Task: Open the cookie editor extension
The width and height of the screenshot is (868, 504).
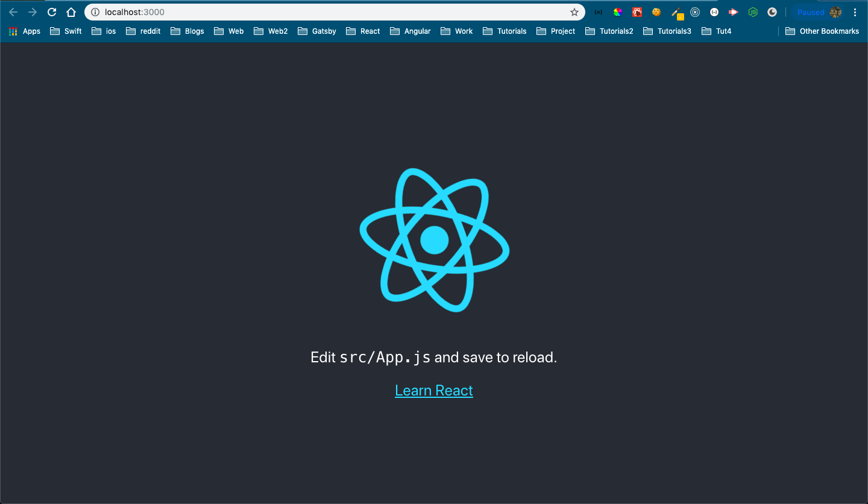Action: tap(656, 12)
